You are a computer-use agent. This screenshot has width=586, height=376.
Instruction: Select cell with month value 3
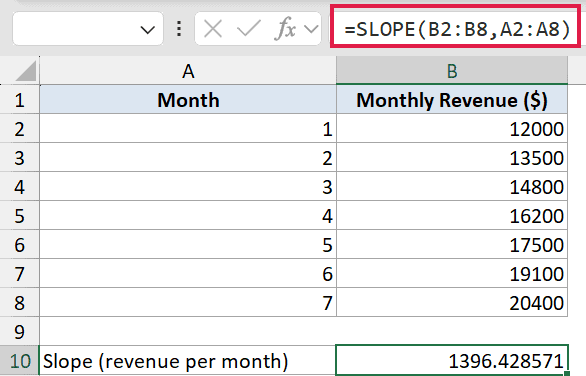click(x=188, y=187)
